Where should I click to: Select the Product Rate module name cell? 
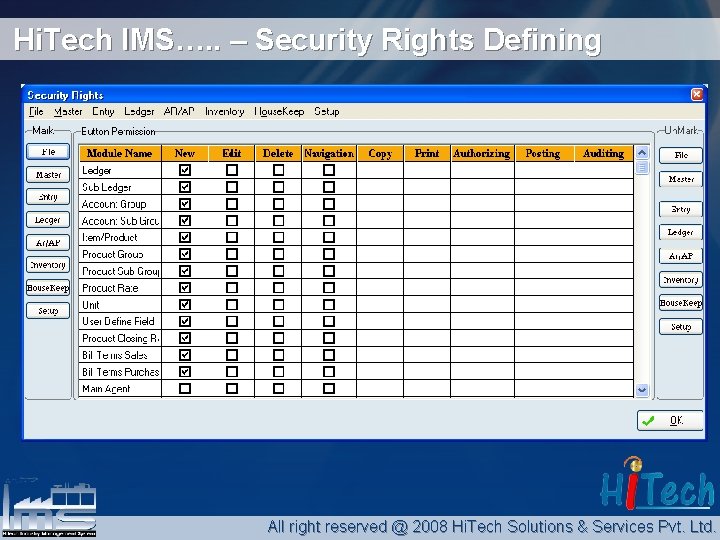(x=120, y=288)
